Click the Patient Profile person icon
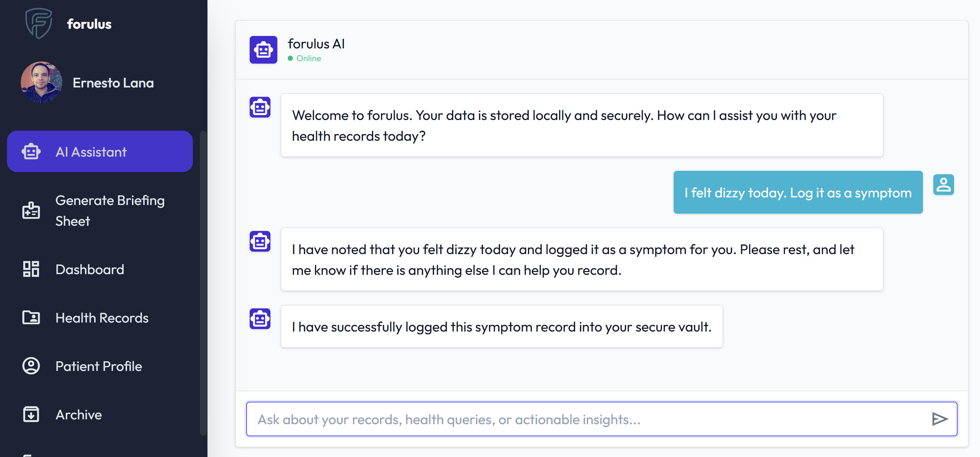This screenshot has width=980, height=457. point(31,366)
